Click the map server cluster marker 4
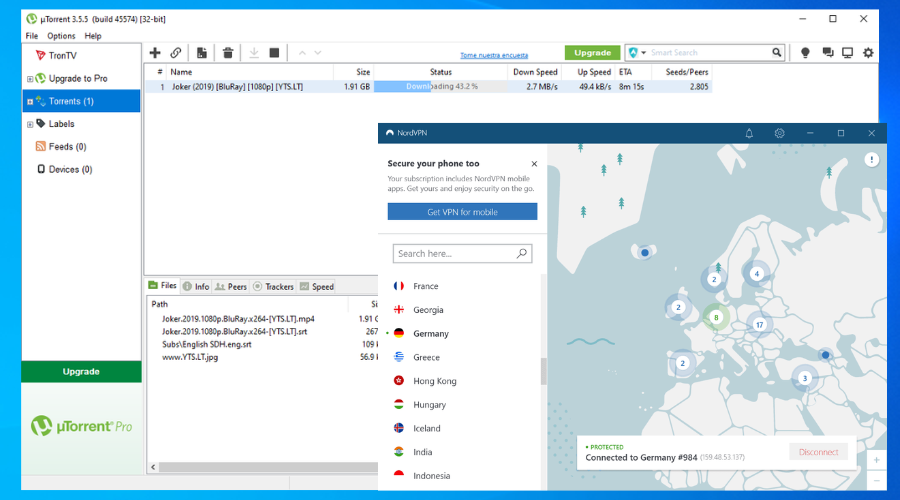This screenshot has width=900, height=500. pyautogui.click(x=757, y=274)
